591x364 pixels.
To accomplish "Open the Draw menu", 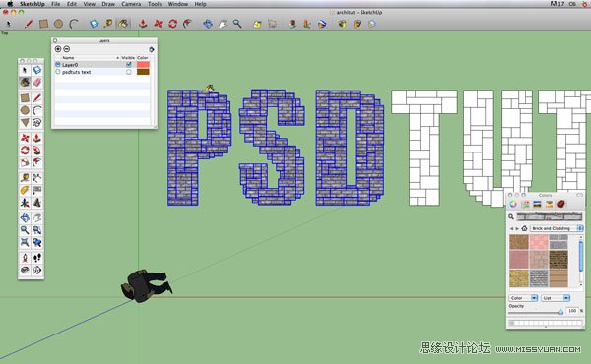I will point(108,4).
